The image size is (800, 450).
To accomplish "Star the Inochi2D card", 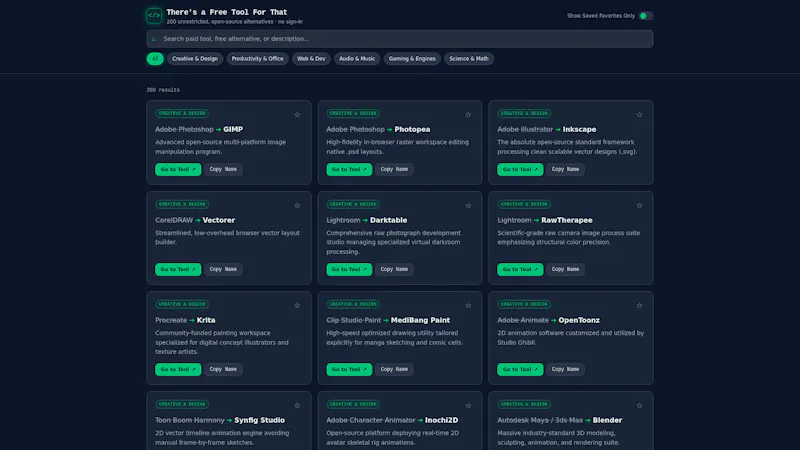I will pos(468,406).
